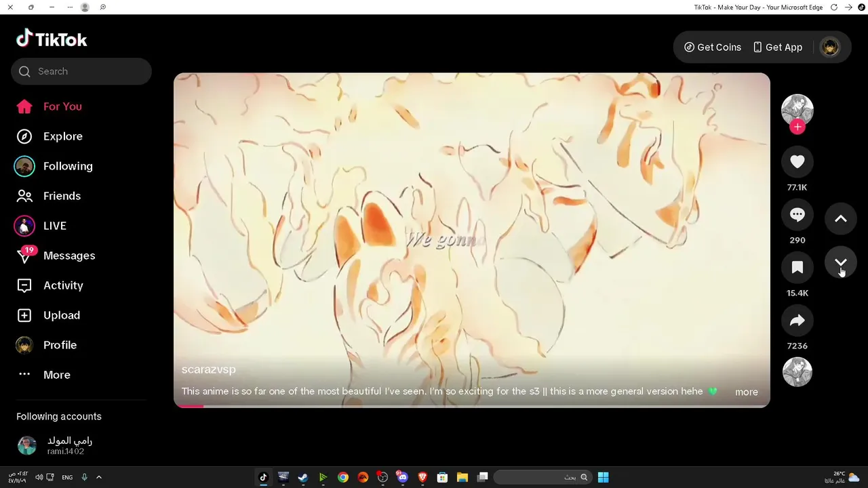Viewport: 868px width, 488px height.
Task: Open Brave browser from the taskbar
Action: 422,477
